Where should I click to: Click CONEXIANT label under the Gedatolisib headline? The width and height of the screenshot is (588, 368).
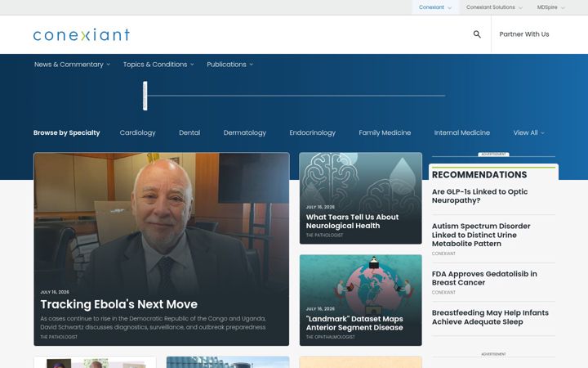pos(443,292)
